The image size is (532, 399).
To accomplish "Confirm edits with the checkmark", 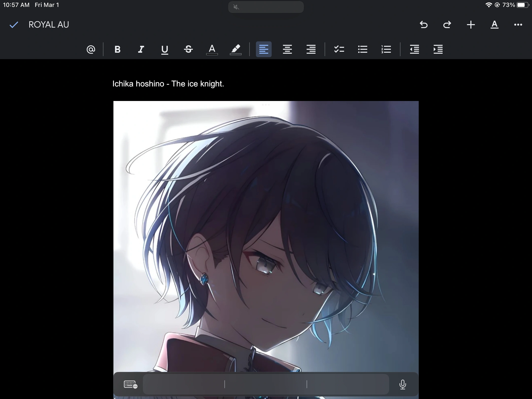I will pos(14,24).
